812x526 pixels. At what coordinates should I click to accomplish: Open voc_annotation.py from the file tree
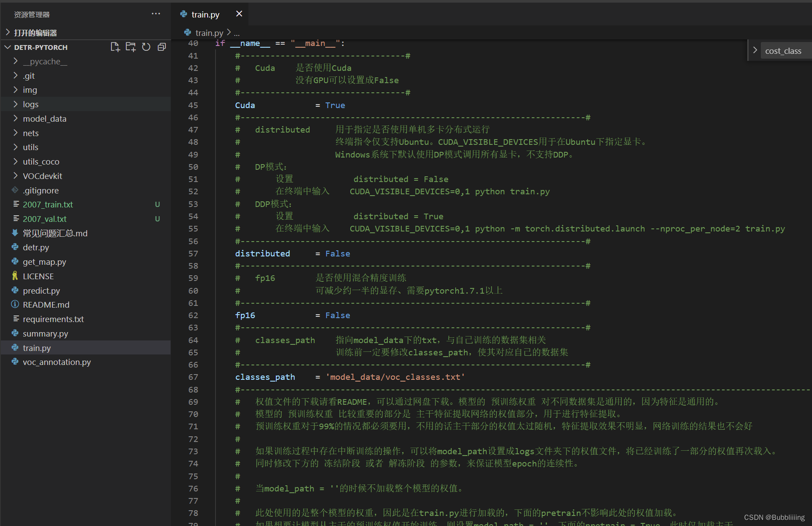click(85, 362)
